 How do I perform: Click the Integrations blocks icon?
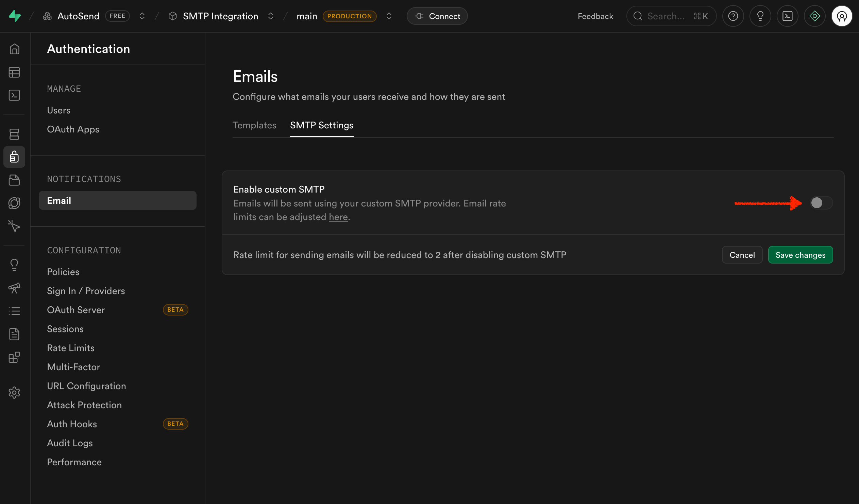point(14,358)
